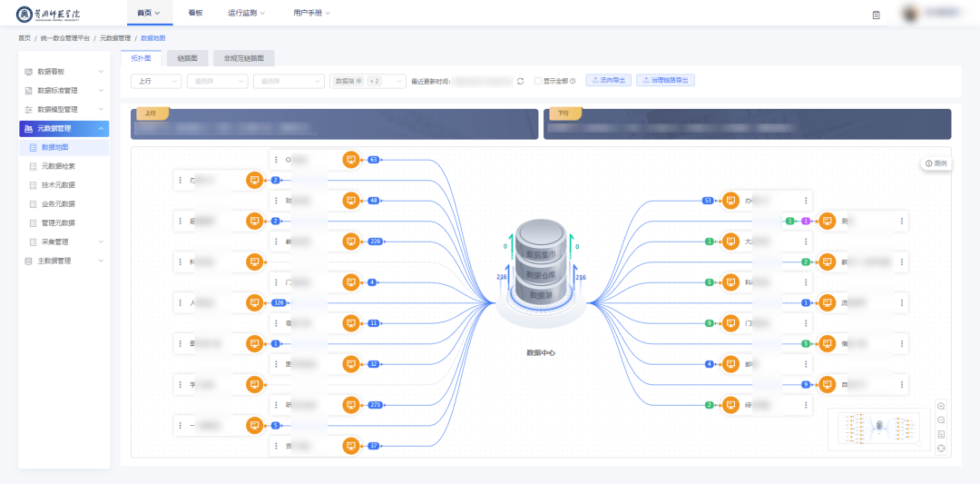Click the three-dot menu on the 办 downstream node
Screen dimensions: 980x484
(805, 201)
